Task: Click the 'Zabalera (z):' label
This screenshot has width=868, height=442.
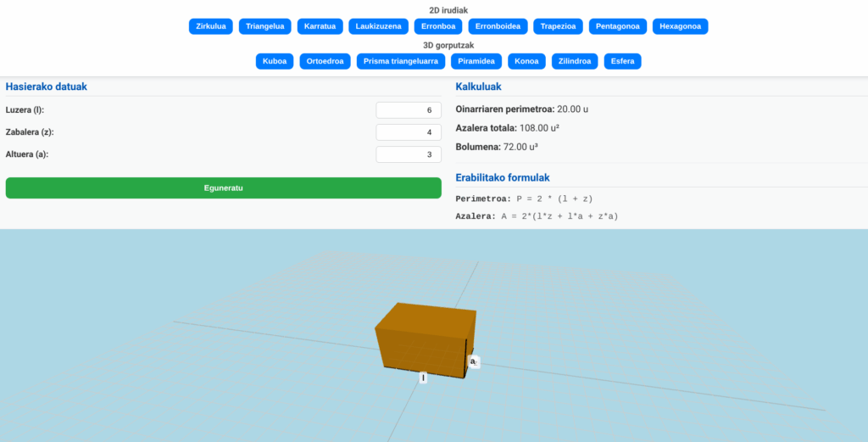Action: coord(30,131)
